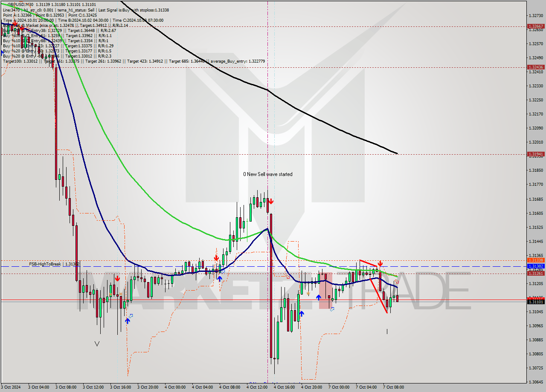The height and width of the screenshot is (392, 546).
Task: Click the 1.30965 price axis label
Action: point(535,326)
